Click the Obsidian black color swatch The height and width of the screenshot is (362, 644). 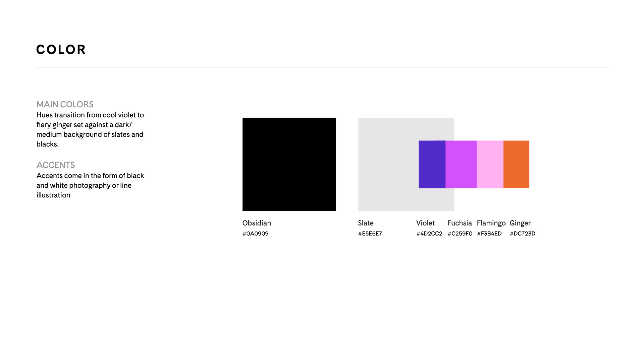[x=289, y=164]
